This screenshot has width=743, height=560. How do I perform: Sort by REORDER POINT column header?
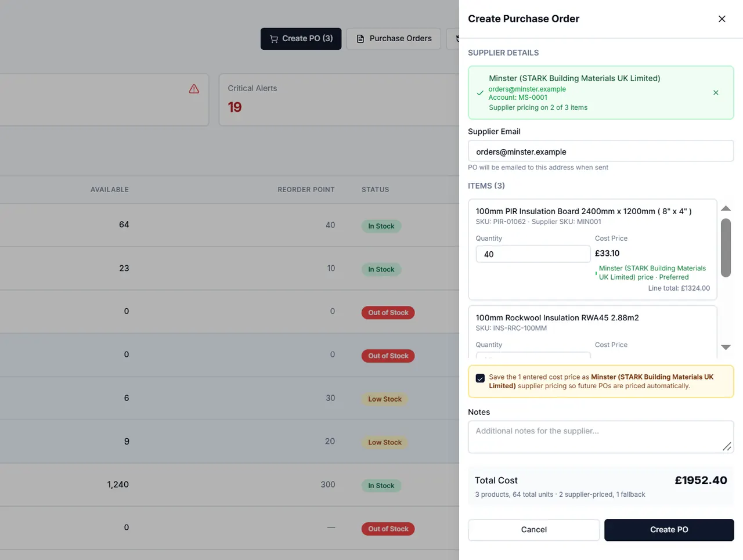click(x=306, y=190)
